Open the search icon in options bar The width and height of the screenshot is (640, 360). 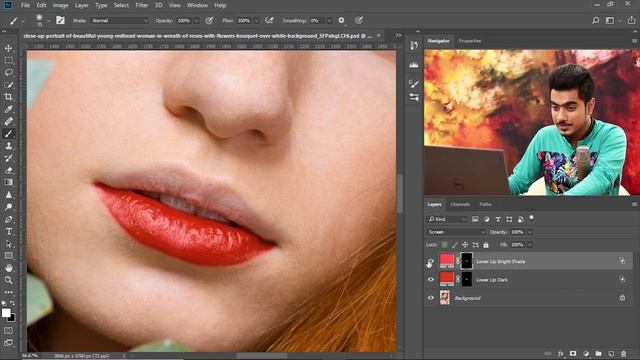[x=596, y=20]
